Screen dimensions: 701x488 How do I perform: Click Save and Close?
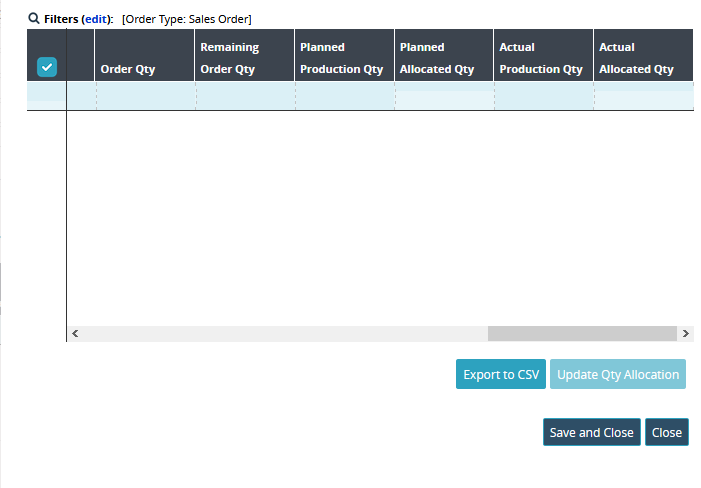[591, 432]
